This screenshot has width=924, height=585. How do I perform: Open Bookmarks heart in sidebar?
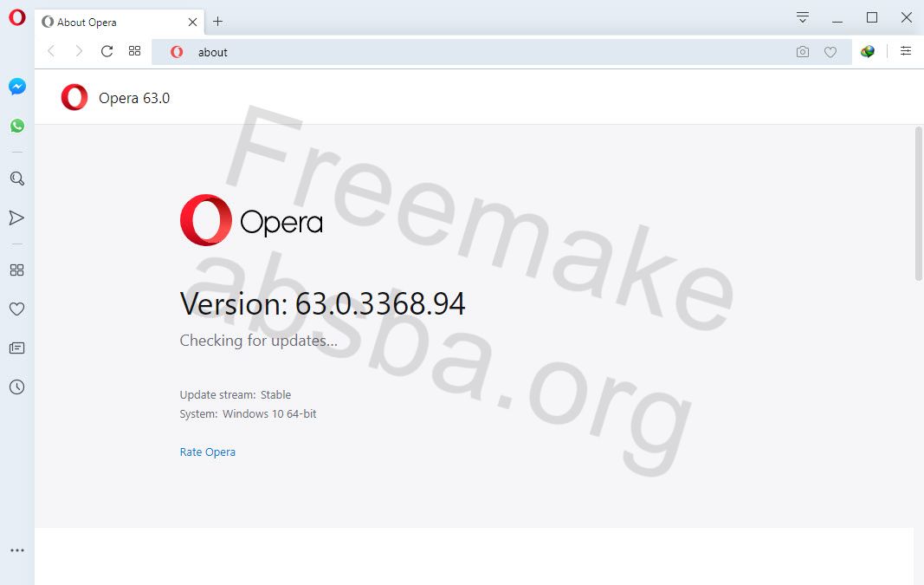point(17,309)
